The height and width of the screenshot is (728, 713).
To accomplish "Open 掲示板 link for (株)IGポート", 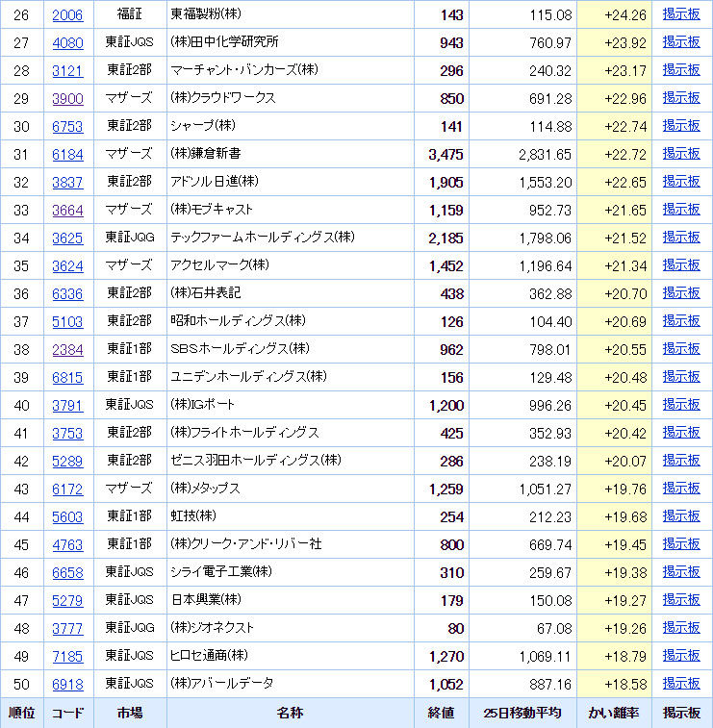I will pos(681,405).
